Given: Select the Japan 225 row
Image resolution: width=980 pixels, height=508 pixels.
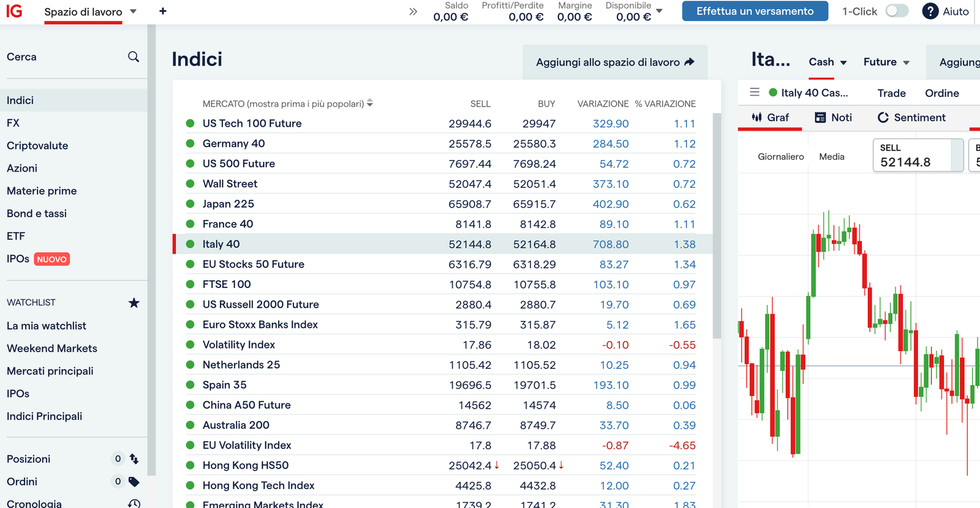Looking at the screenshot, I should click(x=443, y=204).
